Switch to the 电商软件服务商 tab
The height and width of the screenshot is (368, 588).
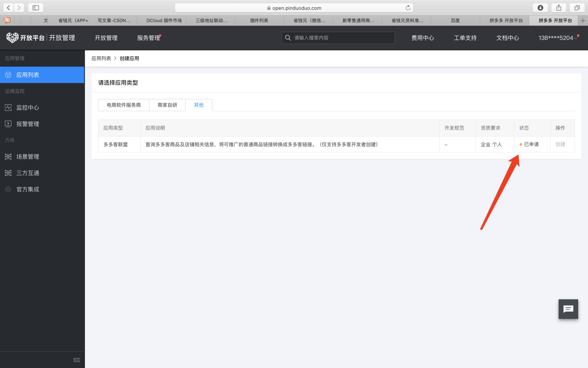[123, 105]
